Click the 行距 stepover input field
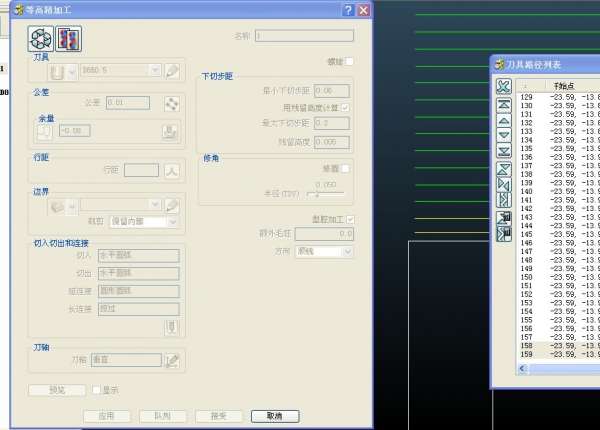This screenshot has height=430, width=600. point(141,170)
